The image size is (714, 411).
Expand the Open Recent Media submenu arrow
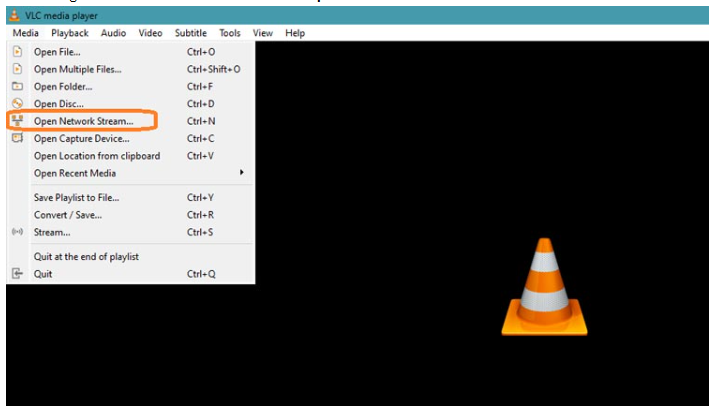coord(241,173)
